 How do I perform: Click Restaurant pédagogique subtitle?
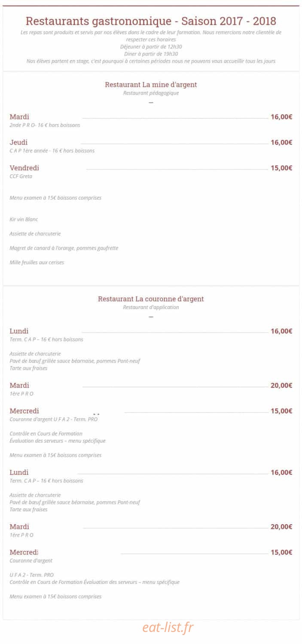click(151, 93)
